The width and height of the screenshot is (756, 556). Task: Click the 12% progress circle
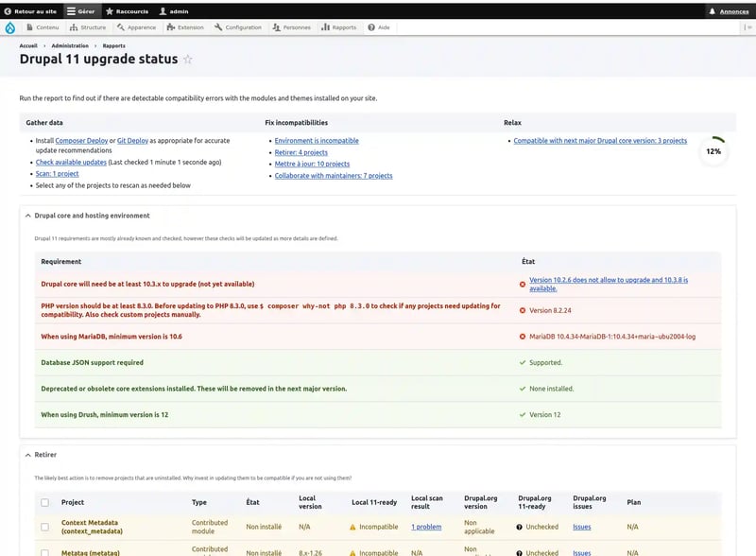click(x=713, y=151)
